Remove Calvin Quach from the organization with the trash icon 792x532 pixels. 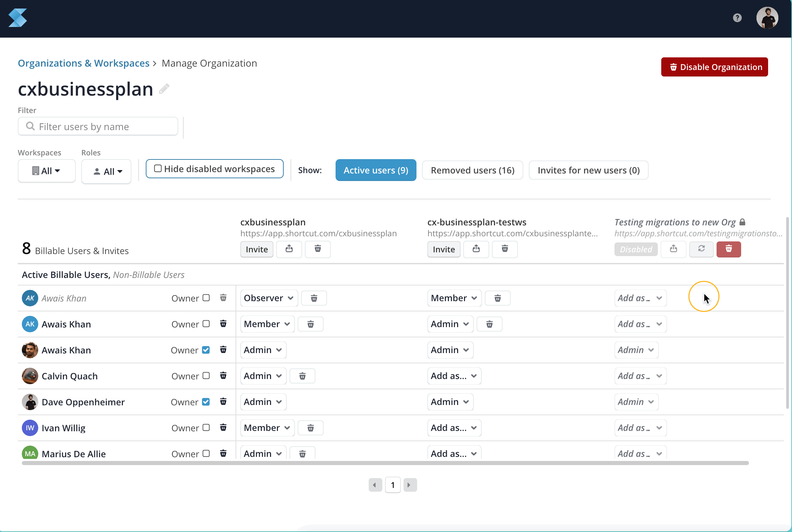pos(223,376)
